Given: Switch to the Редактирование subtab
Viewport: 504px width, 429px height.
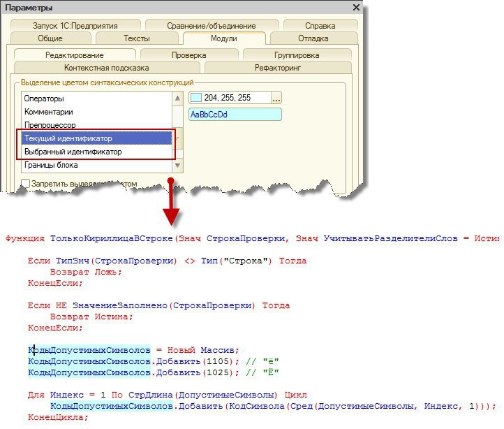Looking at the screenshot, I should coord(75,55).
